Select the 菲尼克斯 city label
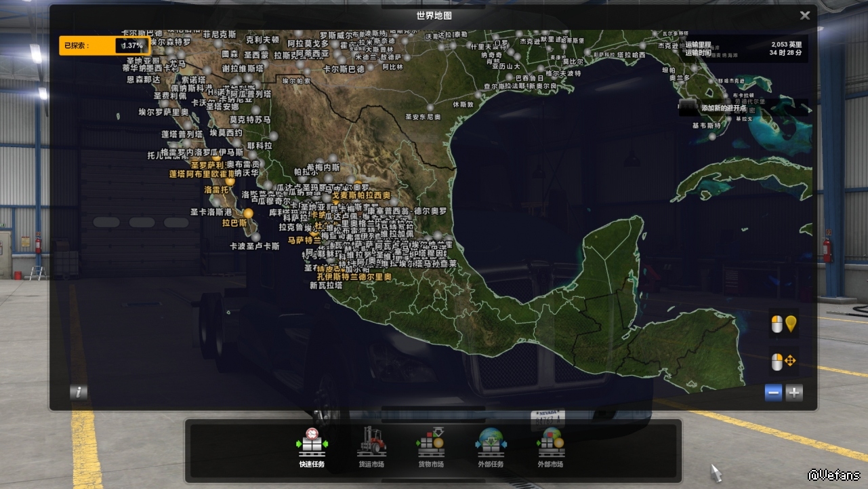Screen dimensions: 868x489 tap(220, 35)
